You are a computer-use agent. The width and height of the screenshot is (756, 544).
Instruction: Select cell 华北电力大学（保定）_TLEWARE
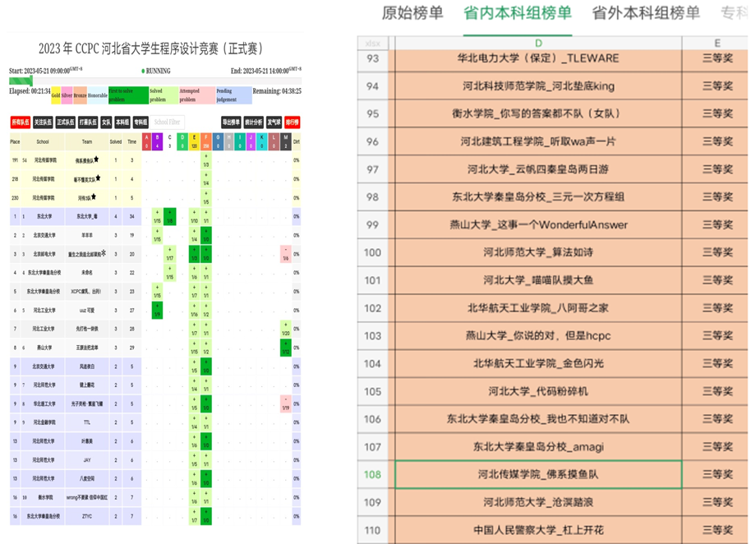point(538,59)
